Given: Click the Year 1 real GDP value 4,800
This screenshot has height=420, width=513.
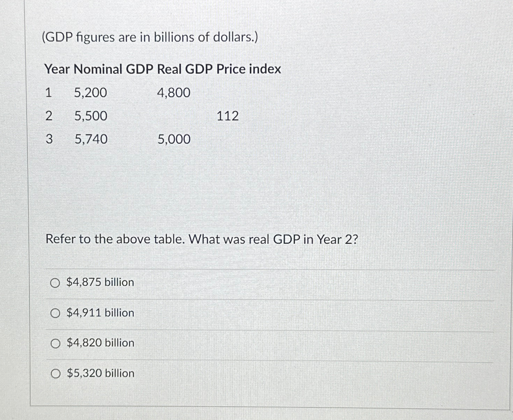Looking at the screenshot, I should tap(173, 93).
